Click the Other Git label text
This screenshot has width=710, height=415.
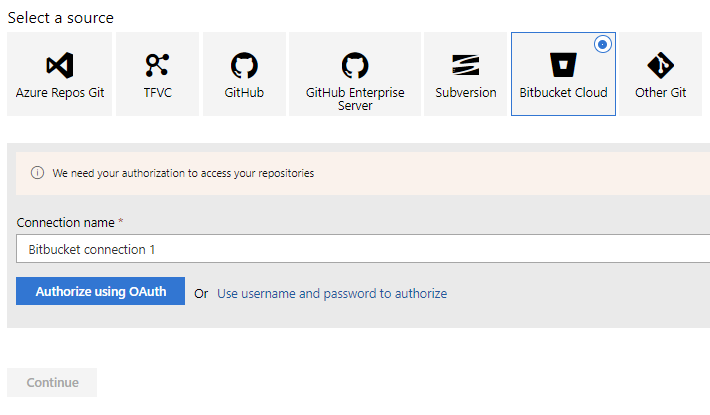[660, 93]
